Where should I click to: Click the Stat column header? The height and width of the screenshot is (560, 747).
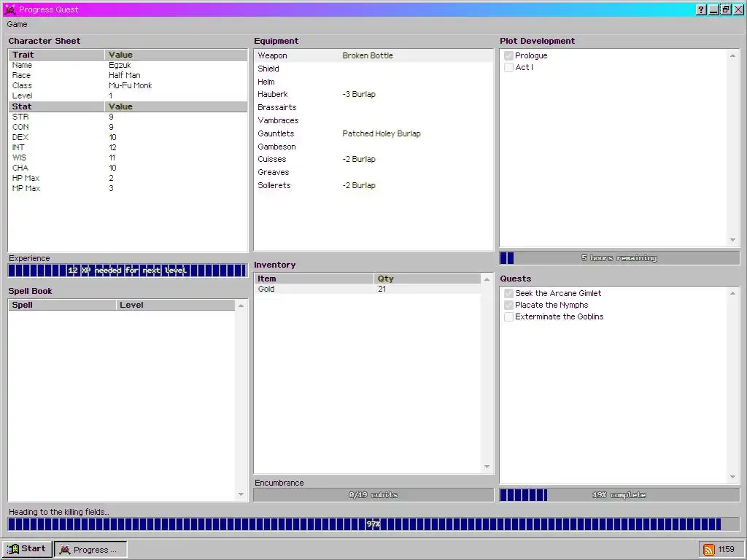click(x=56, y=106)
